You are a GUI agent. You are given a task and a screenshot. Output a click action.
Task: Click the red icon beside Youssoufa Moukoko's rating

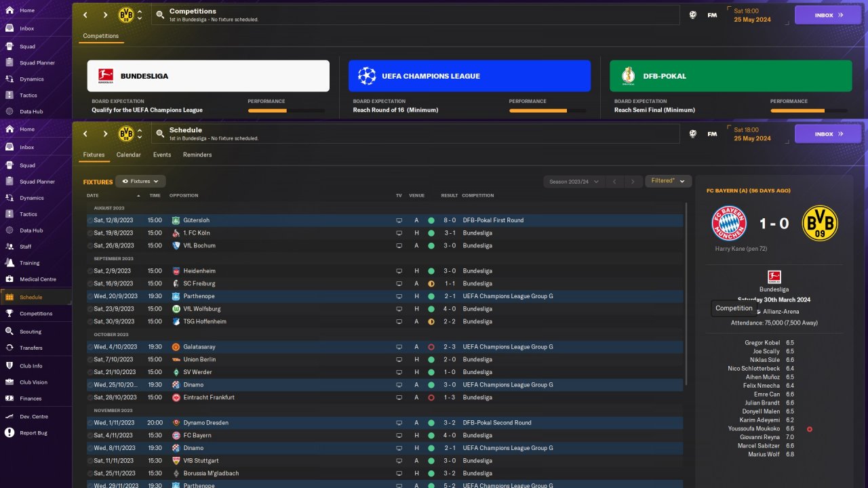pos(810,429)
